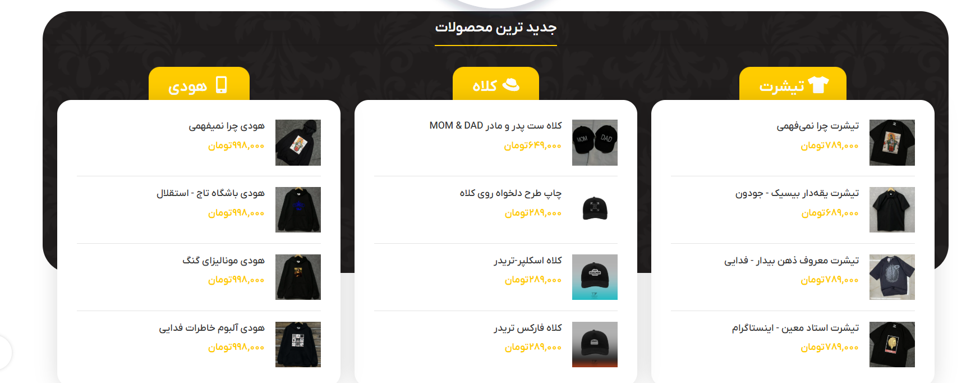Viewport: 980px width, 383px height.
Task: Open تیشرت یقه‌دار بیسیک - جودون link
Action: tap(797, 193)
